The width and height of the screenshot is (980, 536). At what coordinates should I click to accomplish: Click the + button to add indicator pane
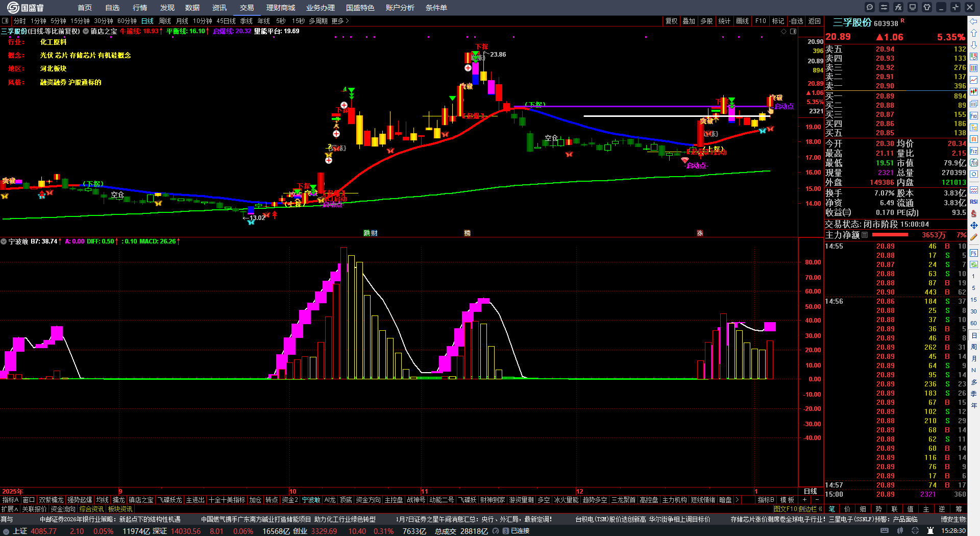coord(805,500)
